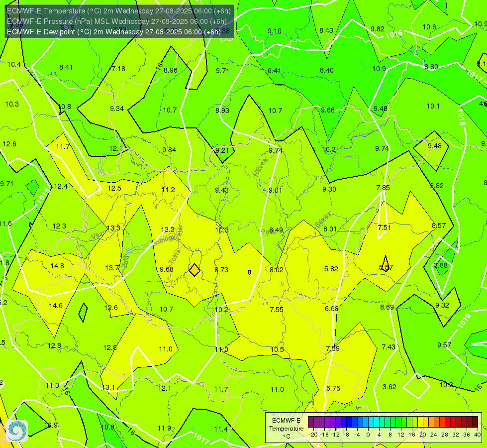
Task: Click the legend swatch above the 20 label
Action: [x=420, y=422]
